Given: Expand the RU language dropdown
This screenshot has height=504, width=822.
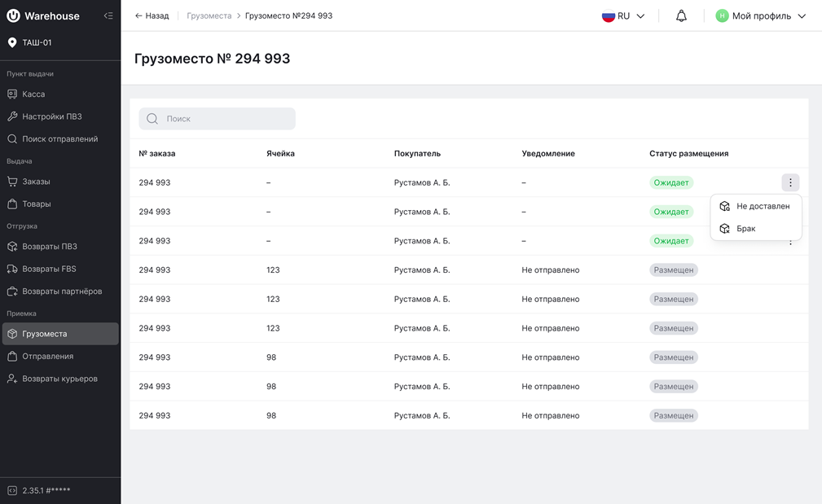Looking at the screenshot, I should (624, 16).
